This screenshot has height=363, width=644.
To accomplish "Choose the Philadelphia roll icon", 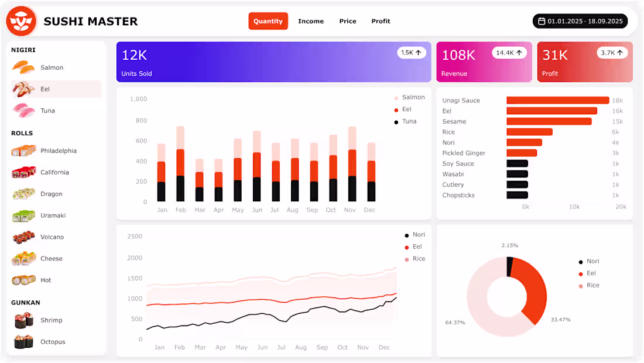I will pos(23,150).
